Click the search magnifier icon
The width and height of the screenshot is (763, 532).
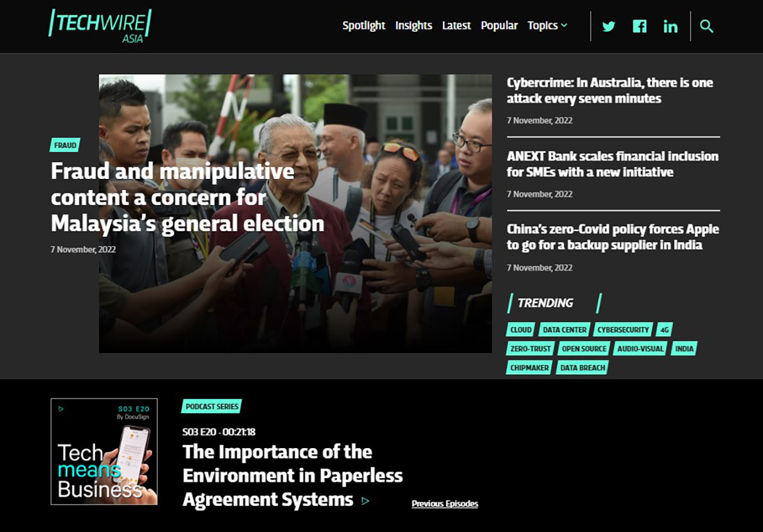click(707, 26)
